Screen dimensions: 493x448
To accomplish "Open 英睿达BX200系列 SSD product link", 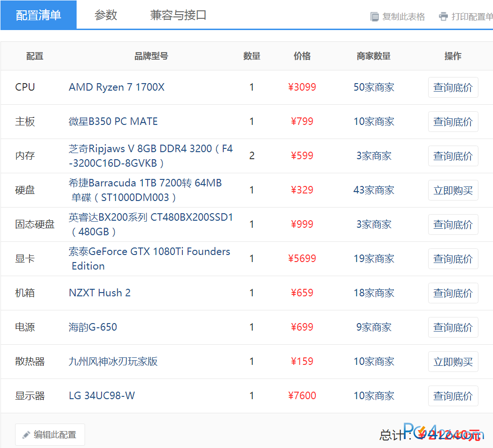I will point(150,224).
